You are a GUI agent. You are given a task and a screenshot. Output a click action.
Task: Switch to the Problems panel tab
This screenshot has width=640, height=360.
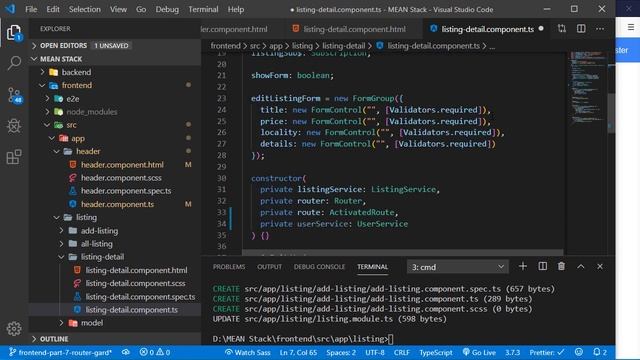pos(229,267)
